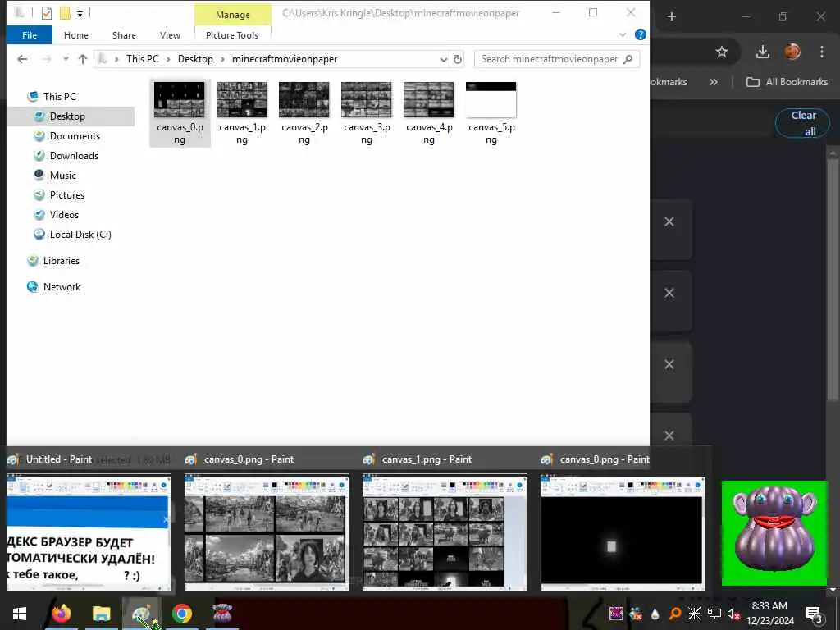
Task: Click the water drop tray icon
Action: click(655, 614)
